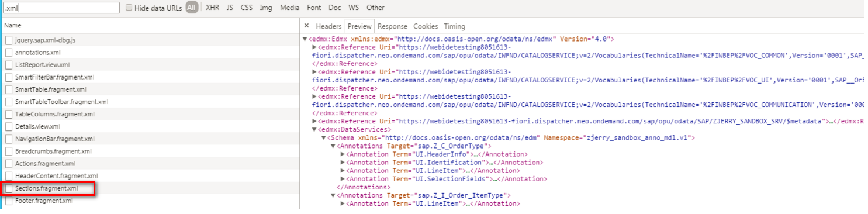
Task: Click the Footer.fragment.xml file icon
Action: coord(9,201)
